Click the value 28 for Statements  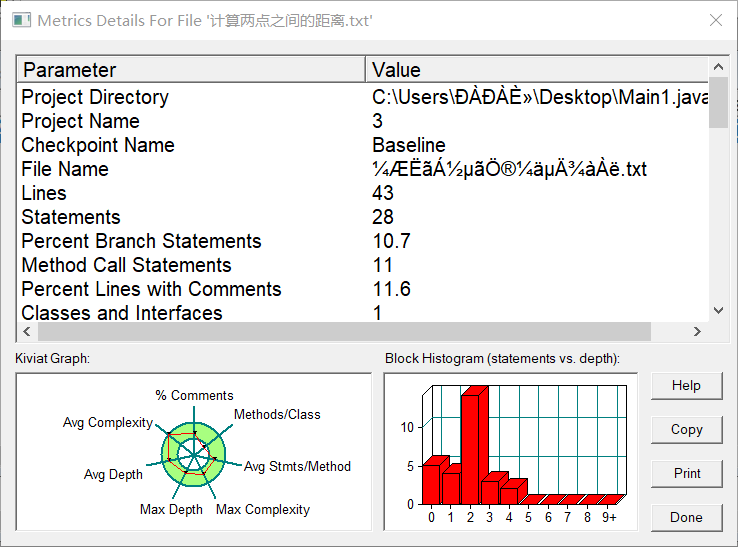[383, 217]
